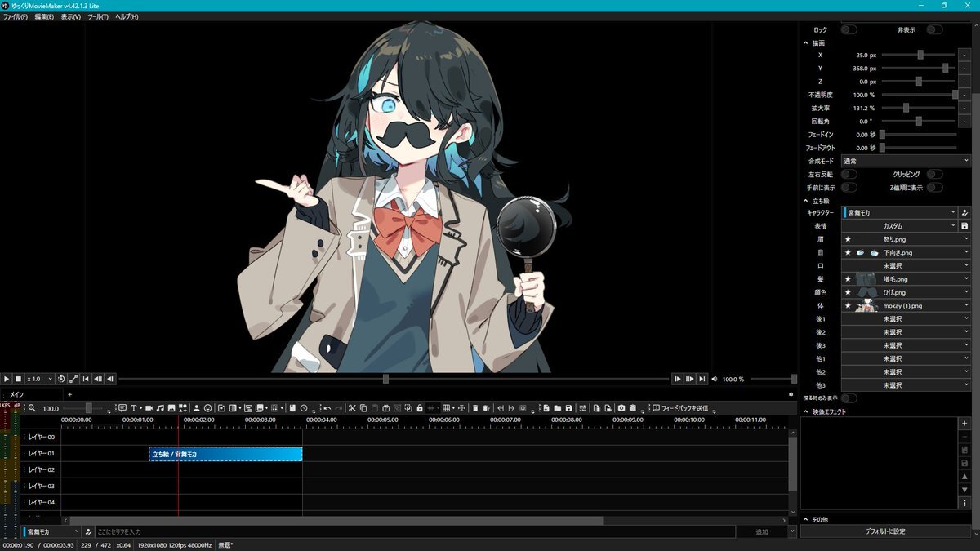The image size is (980, 551).
Task: Select the 立ち絵 / 宮舞モカ clip on timeline
Action: (225, 454)
